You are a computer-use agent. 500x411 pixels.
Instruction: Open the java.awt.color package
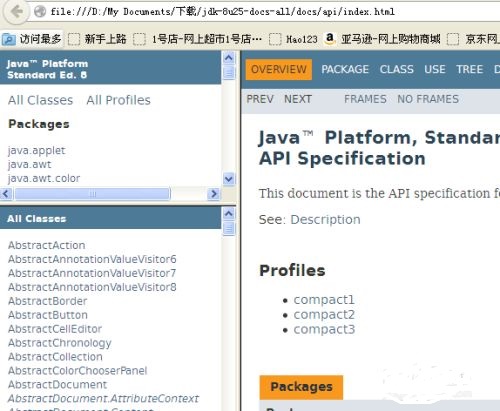click(44, 178)
